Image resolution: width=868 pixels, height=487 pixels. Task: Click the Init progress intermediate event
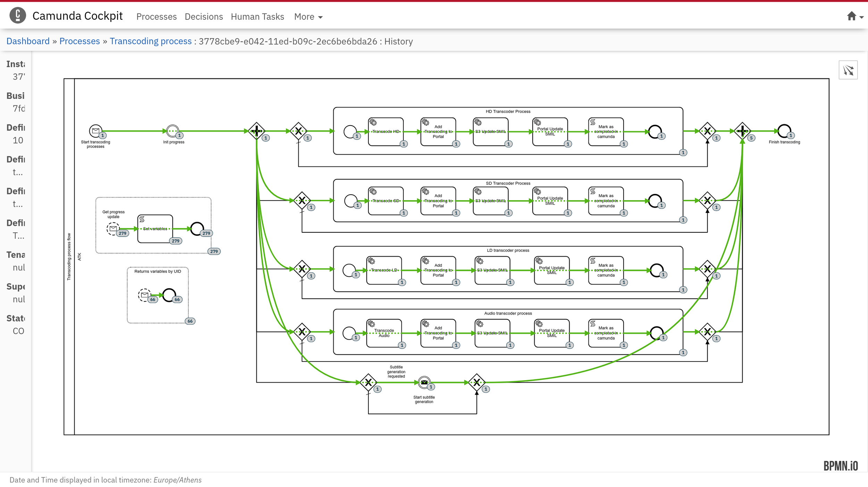click(172, 131)
